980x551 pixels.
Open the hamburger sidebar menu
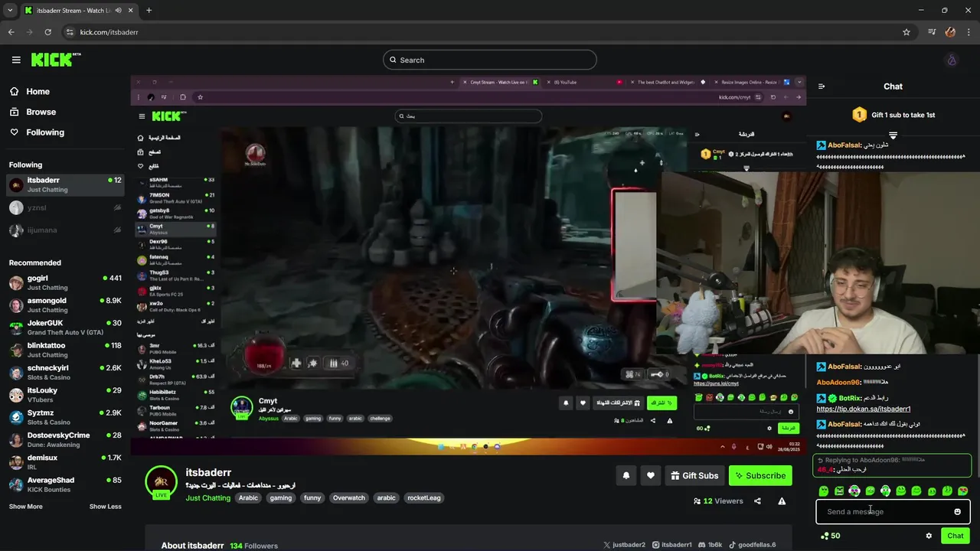click(x=16, y=60)
